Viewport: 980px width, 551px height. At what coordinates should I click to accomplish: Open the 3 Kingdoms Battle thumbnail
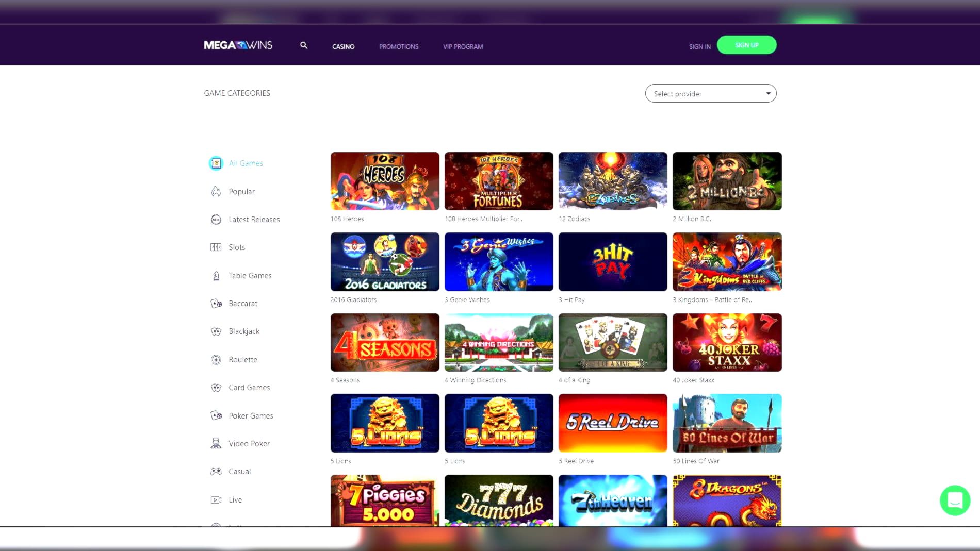tap(727, 262)
